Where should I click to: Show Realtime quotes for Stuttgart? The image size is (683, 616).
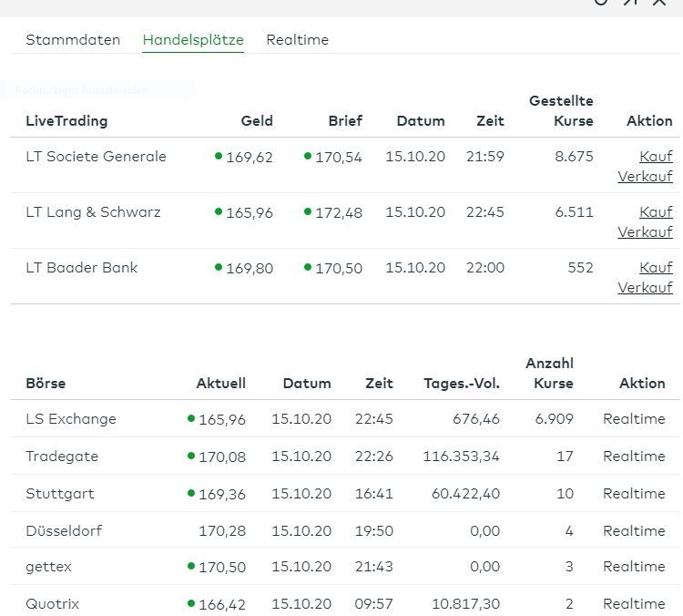click(634, 494)
